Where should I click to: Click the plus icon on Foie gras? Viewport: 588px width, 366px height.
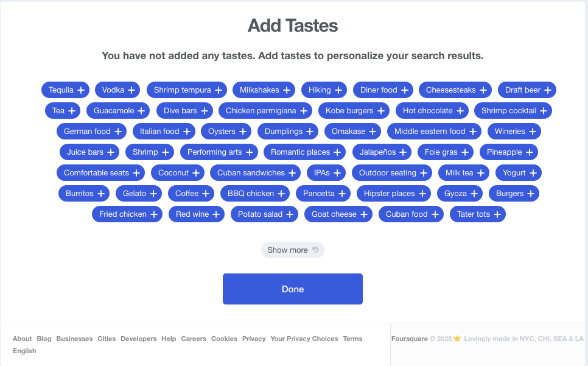tap(465, 152)
